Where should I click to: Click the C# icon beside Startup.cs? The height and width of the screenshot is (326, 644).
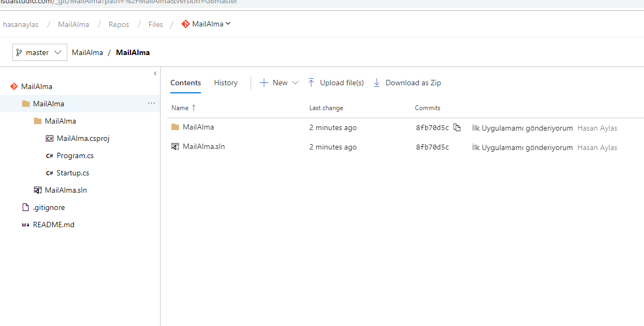click(49, 173)
